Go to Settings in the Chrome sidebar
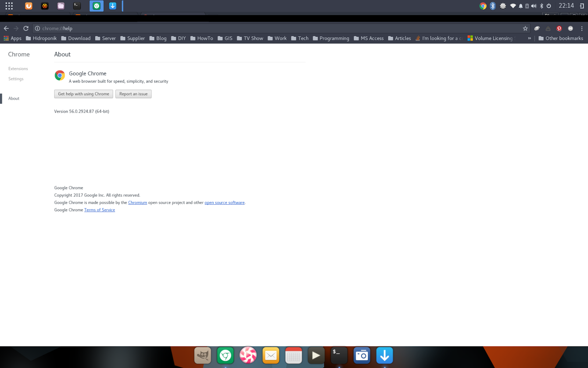The width and height of the screenshot is (588, 368). (x=16, y=79)
